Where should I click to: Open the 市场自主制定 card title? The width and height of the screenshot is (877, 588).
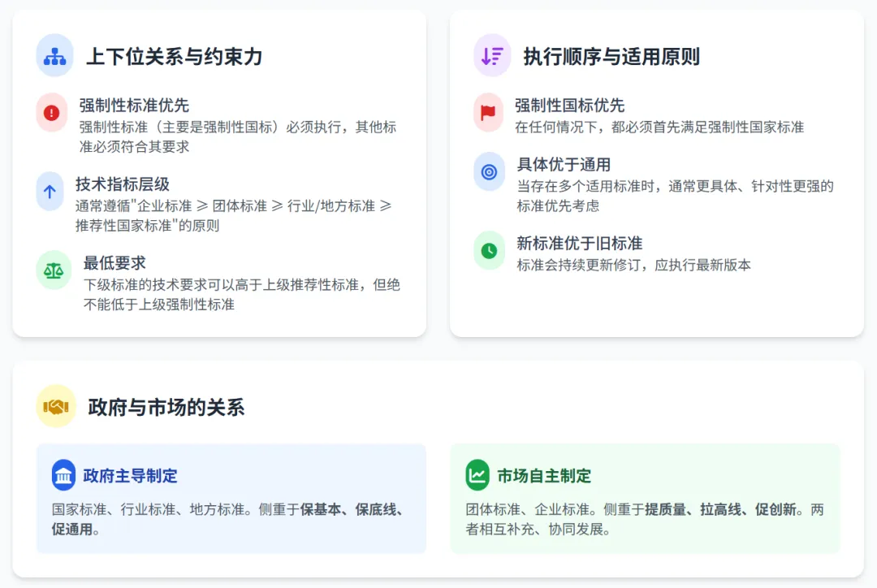click(x=544, y=476)
